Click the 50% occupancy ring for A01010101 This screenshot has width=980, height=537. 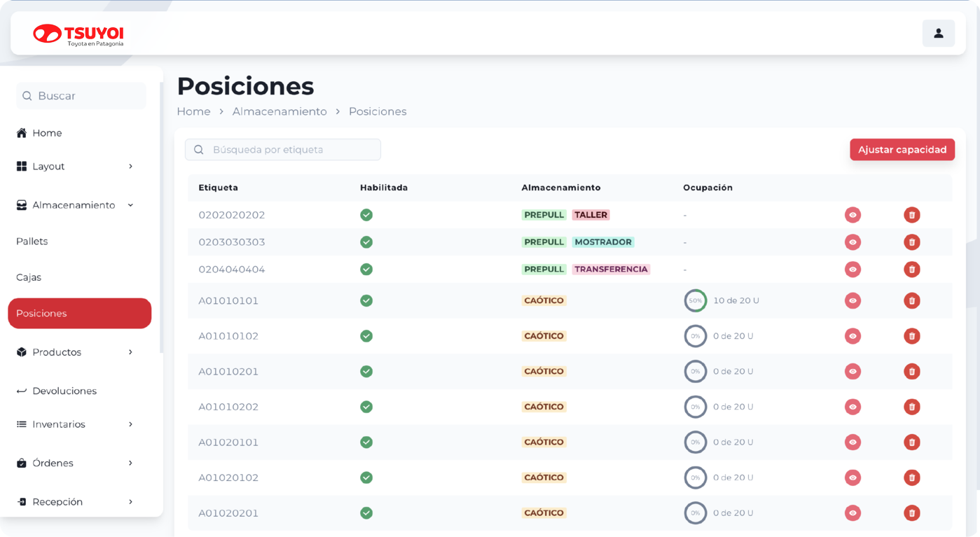(x=695, y=300)
